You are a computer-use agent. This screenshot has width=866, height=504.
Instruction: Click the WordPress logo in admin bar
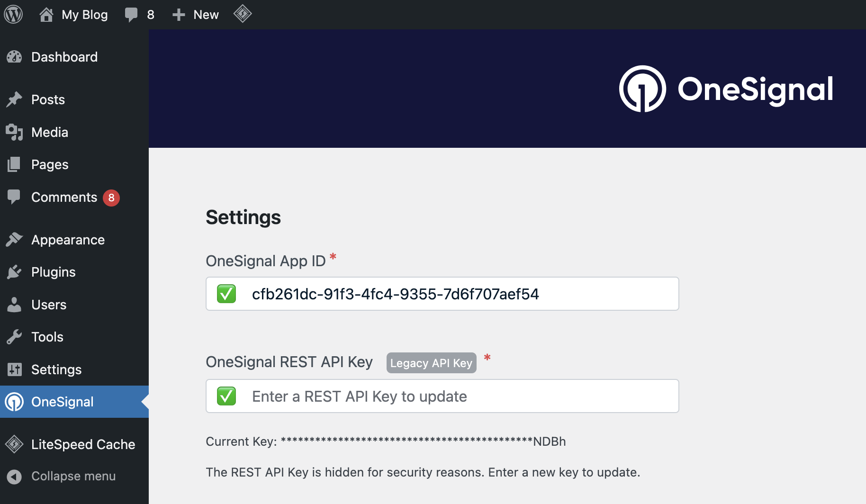(13, 14)
